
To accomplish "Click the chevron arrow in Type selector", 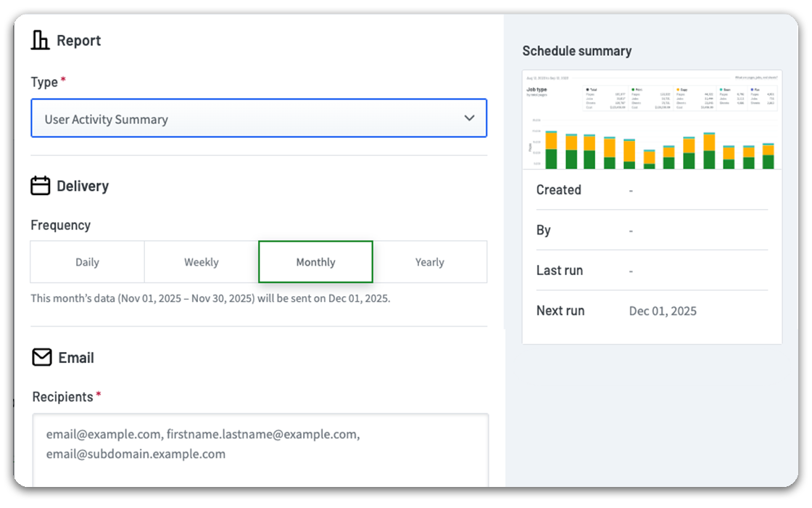I will pos(469,118).
